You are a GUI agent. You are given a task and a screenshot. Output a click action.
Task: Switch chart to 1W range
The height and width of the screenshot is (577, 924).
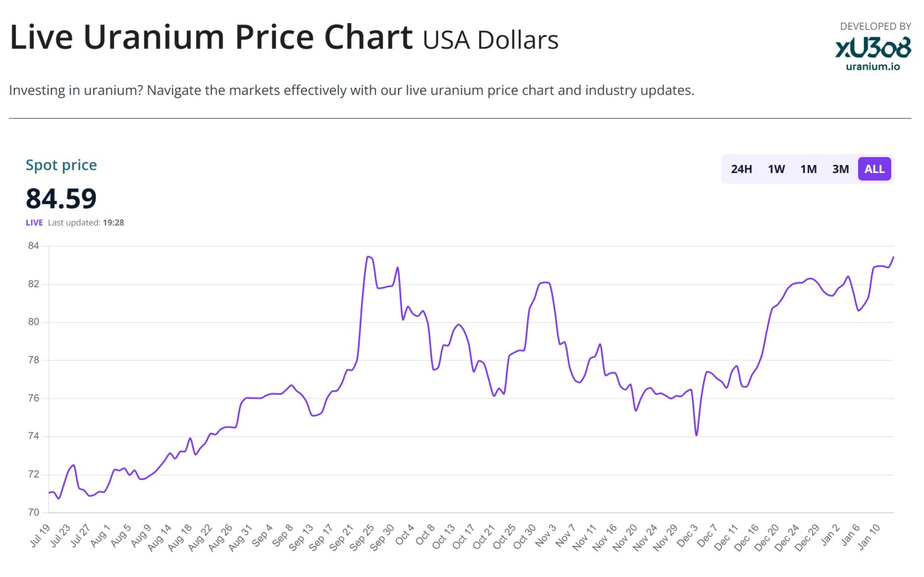pyautogui.click(x=776, y=169)
